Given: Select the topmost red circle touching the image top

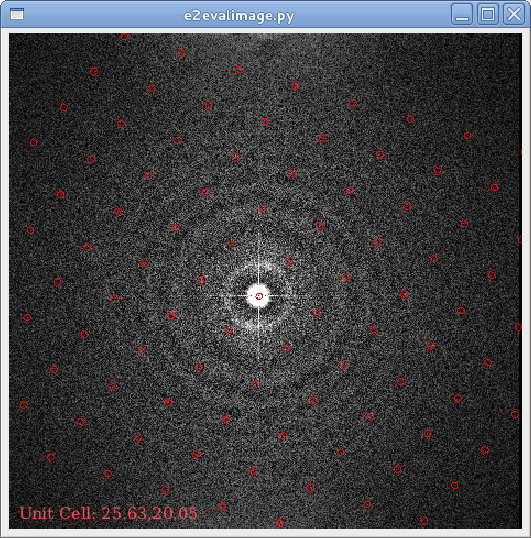Looking at the screenshot, I should tap(125, 36).
